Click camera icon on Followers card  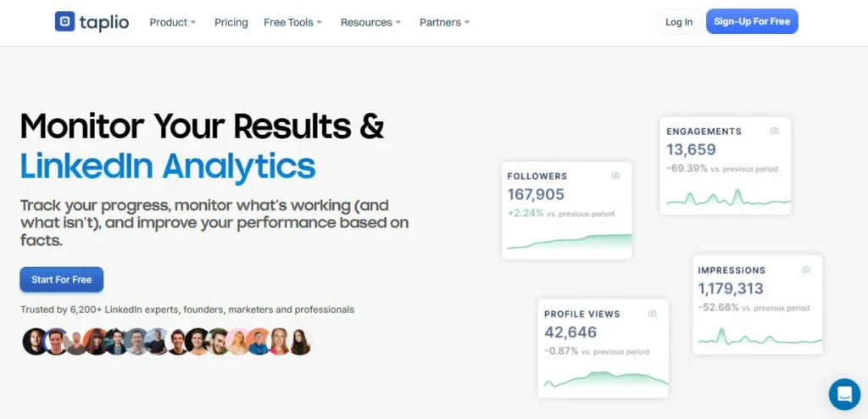615,176
